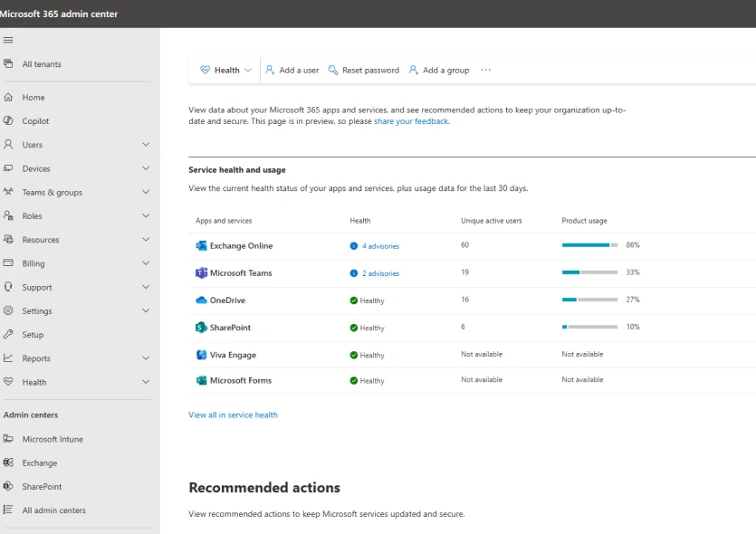Click the OneDrive cloud icon
756x534 pixels.
click(201, 300)
